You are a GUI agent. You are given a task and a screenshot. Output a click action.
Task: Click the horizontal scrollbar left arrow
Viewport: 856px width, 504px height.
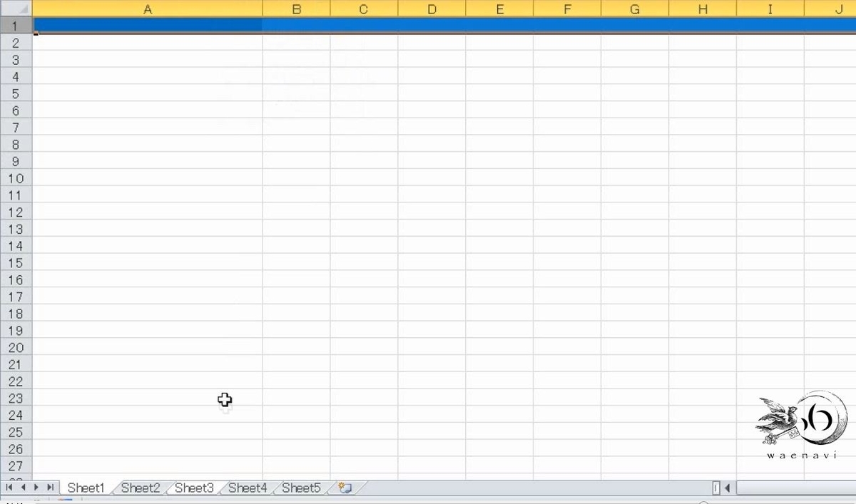(728, 488)
